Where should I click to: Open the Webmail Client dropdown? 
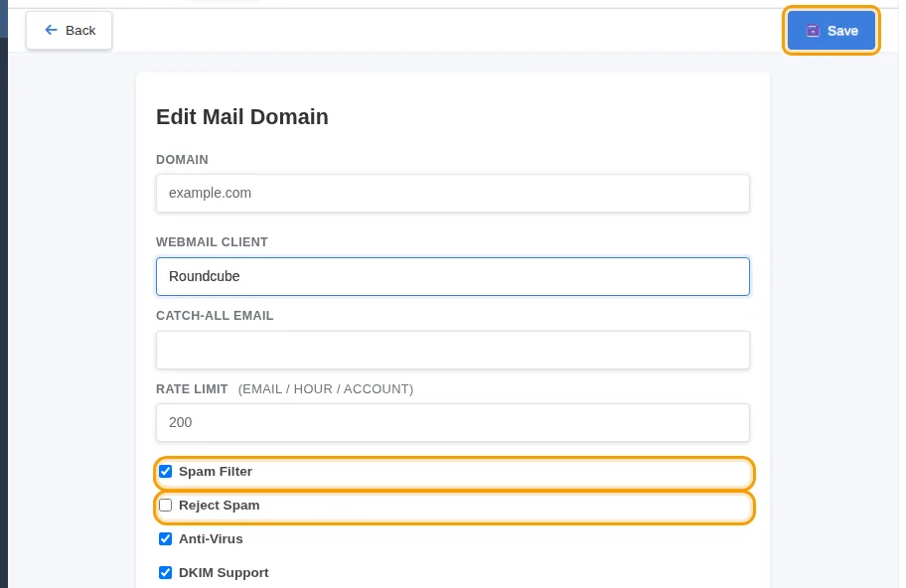(x=452, y=276)
